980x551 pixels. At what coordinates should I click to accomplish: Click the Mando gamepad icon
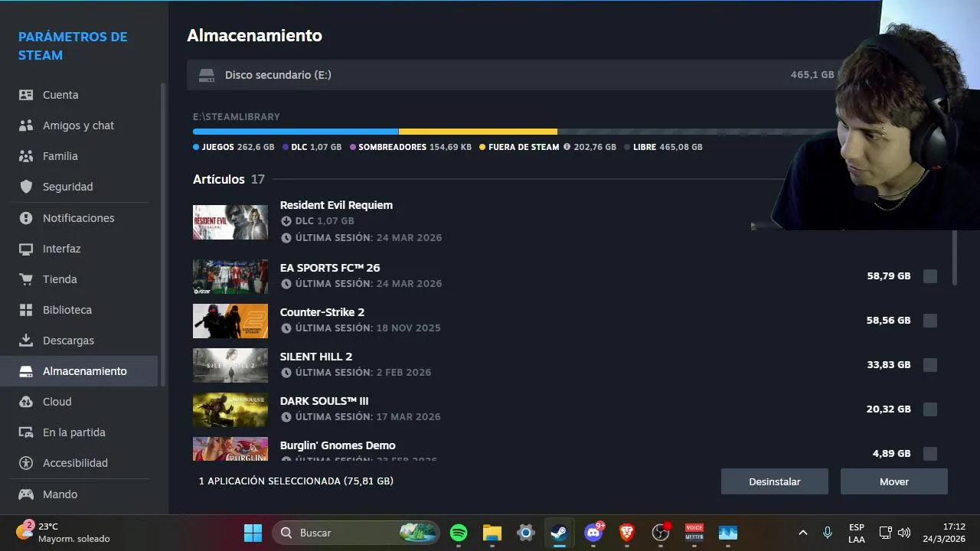[x=26, y=494]
